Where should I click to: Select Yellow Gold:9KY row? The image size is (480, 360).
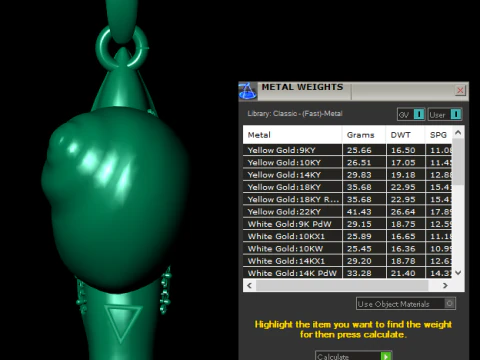pos(347,150)
